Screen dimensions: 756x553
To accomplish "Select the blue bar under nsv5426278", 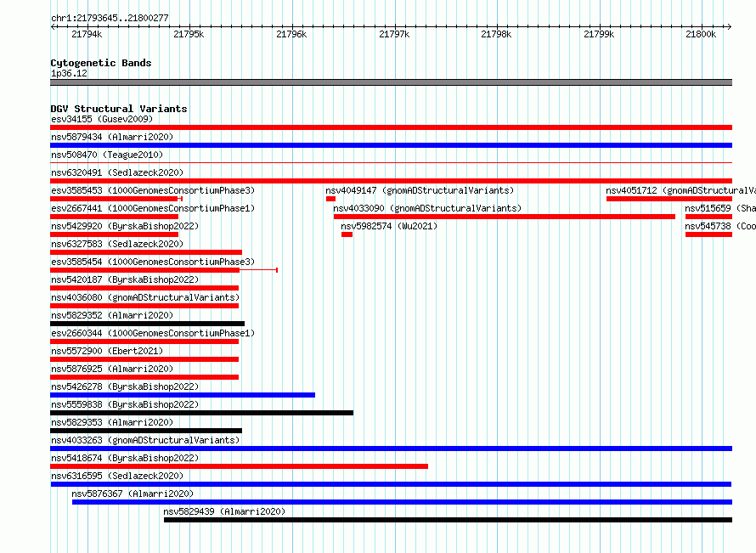I will pyautogui.click(x=183, y=395).
